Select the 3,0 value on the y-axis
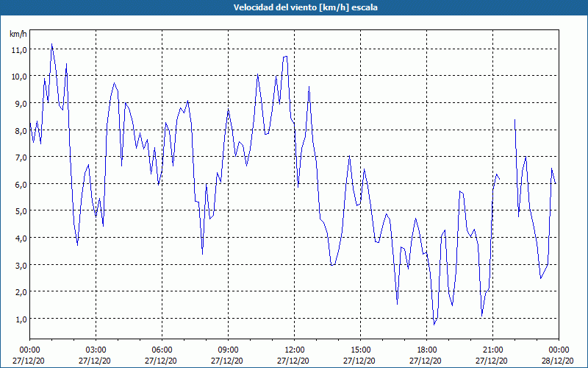This screenshot has height=368, width=588. coord(21,265)
